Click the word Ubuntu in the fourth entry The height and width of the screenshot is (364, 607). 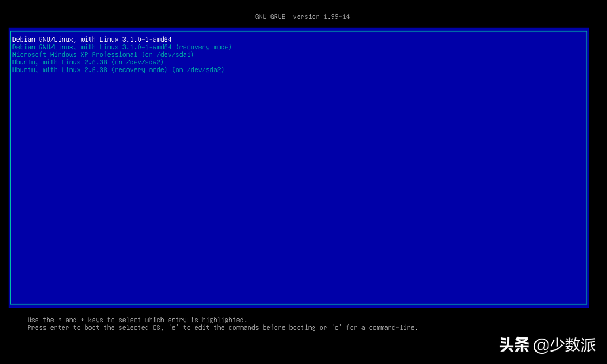[24, 62]
